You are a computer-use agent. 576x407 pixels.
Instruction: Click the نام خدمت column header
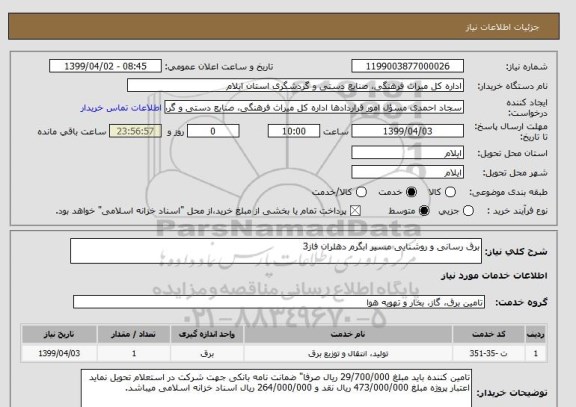[348, 334]
